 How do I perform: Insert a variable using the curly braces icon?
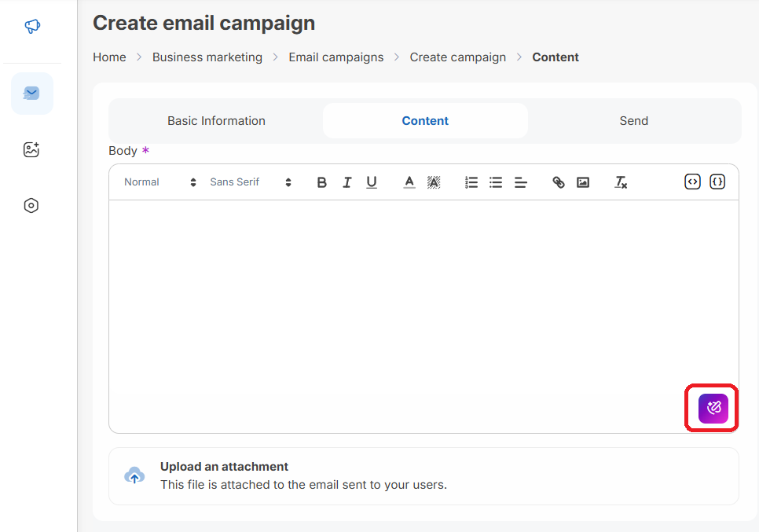(717, 182)
